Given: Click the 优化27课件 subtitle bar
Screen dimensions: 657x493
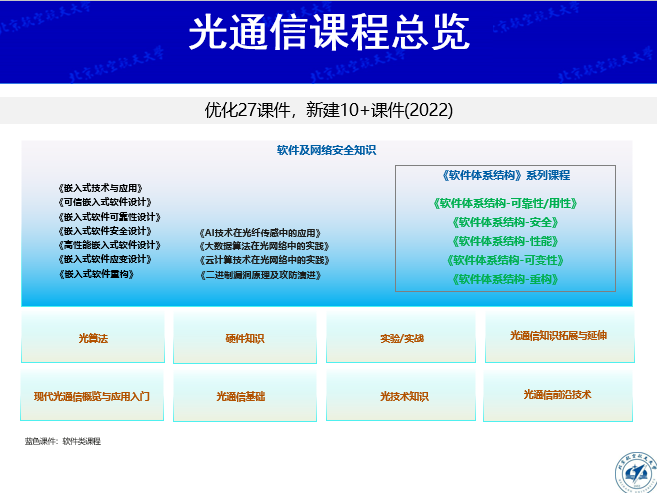Looking at the screenshot, I should pyautogui.click(x=328, y=109).
